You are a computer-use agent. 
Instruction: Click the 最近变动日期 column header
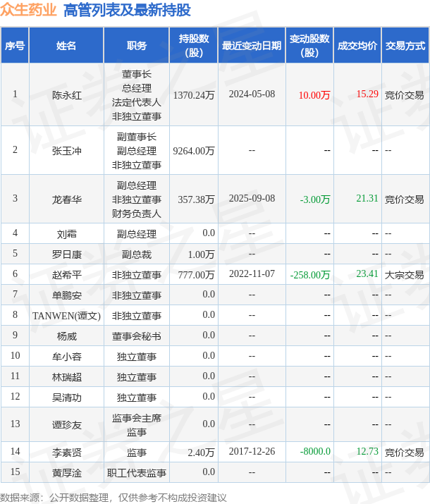click(x=252, y=45)
